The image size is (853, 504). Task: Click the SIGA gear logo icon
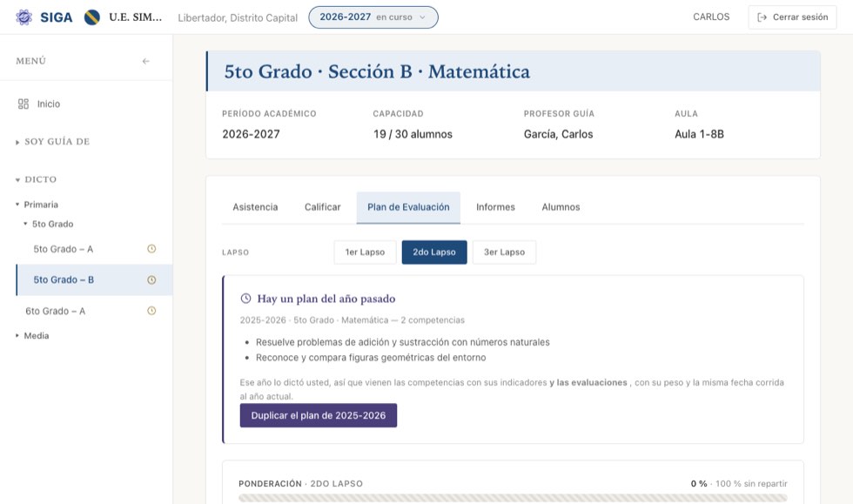pos(24,17)
